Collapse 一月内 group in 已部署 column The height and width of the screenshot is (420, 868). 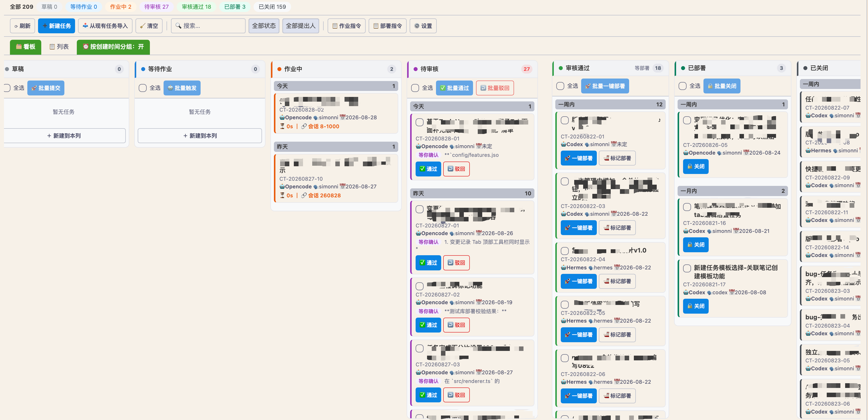click(733, 191)
